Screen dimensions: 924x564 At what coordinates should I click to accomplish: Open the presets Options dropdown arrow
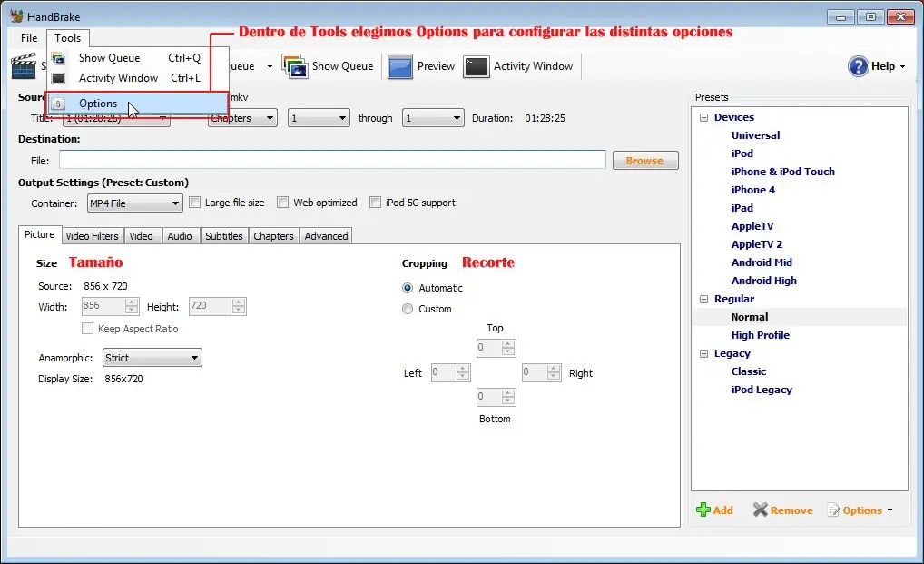point(890,510)
